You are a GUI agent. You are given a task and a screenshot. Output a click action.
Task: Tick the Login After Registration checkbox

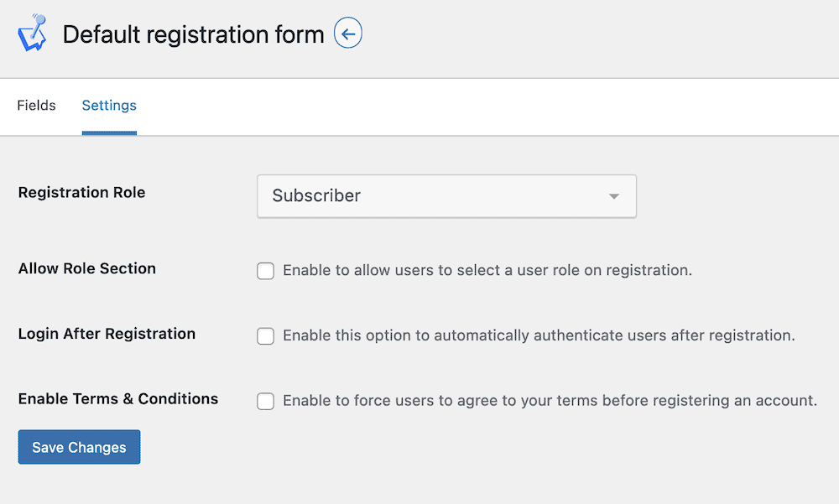tap(265, 336)
